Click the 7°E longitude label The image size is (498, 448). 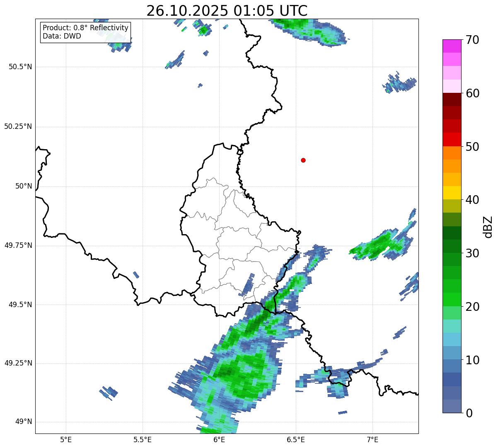pos(372,439)
